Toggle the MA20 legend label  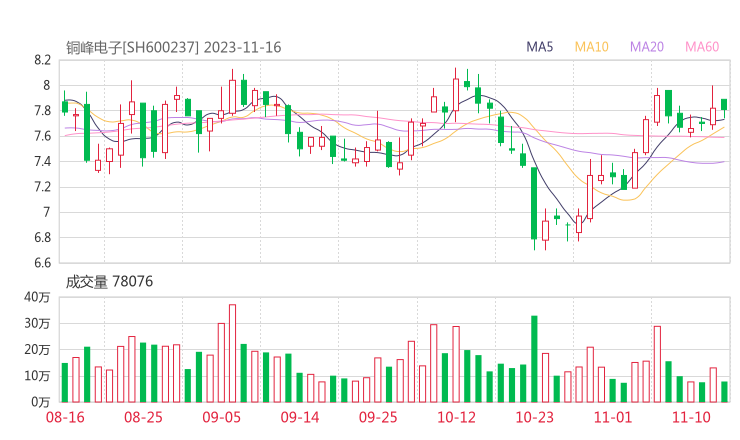(646, 47)
